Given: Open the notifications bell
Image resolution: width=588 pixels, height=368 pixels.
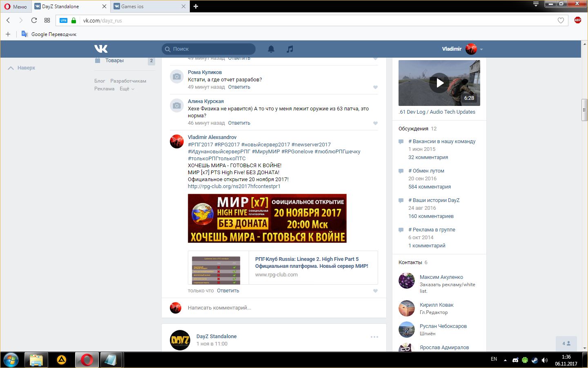Looking at the screenshot, I should tap(271, 49).
